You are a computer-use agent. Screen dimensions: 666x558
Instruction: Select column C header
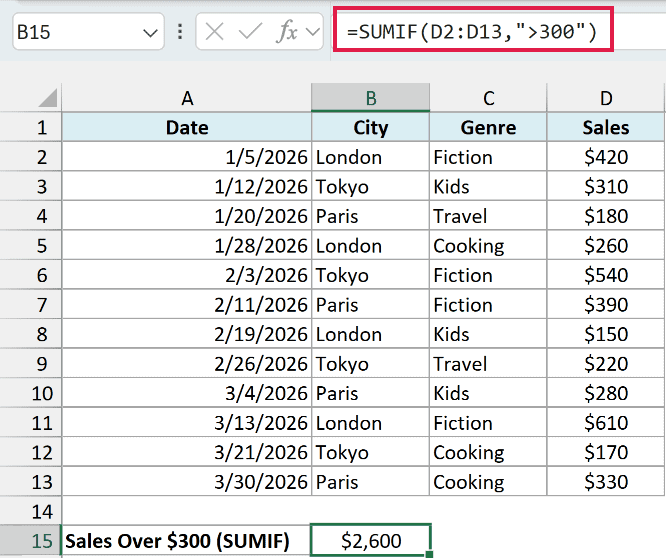[x=488, y=98]
